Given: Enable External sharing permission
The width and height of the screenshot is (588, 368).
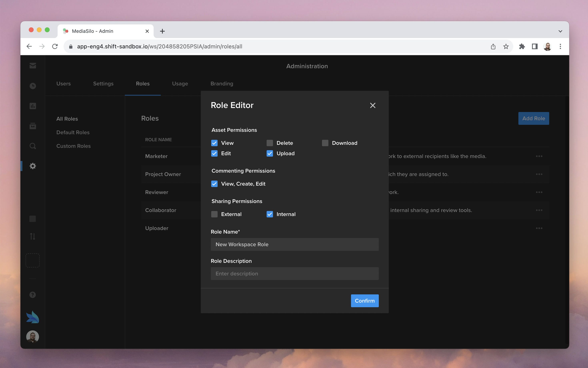Looking at the screenshot, I should 214,214.
